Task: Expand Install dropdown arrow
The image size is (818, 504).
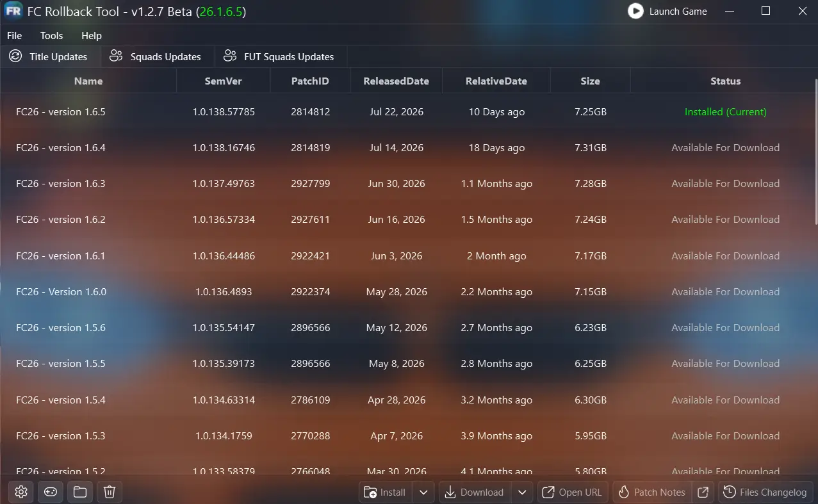Action: click(423, 492)
